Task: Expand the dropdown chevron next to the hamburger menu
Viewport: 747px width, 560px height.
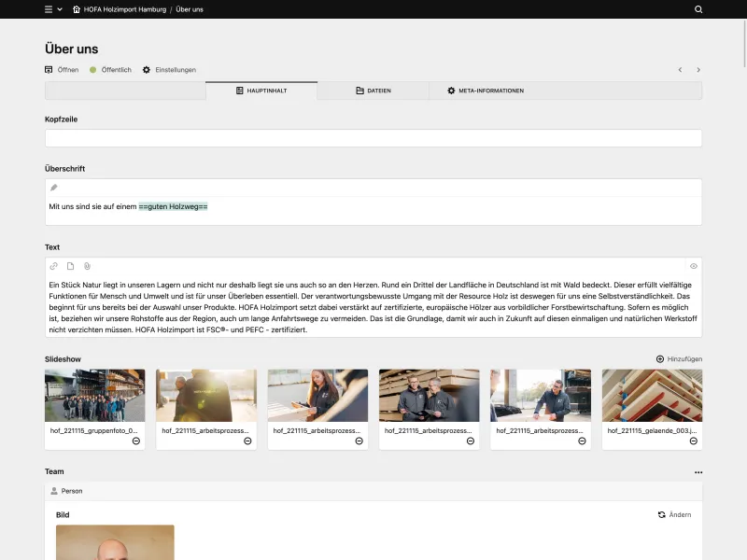Action: [x=60, y=9]
